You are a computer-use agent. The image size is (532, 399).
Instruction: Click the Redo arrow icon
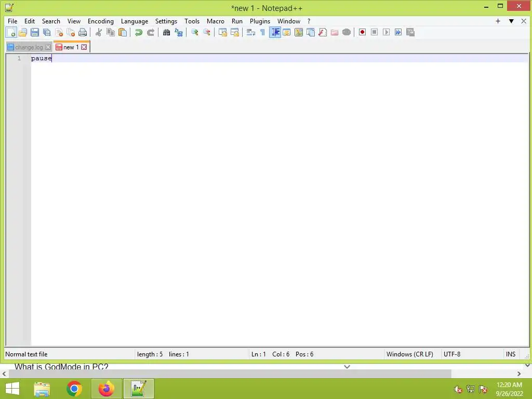click(150, 32)
